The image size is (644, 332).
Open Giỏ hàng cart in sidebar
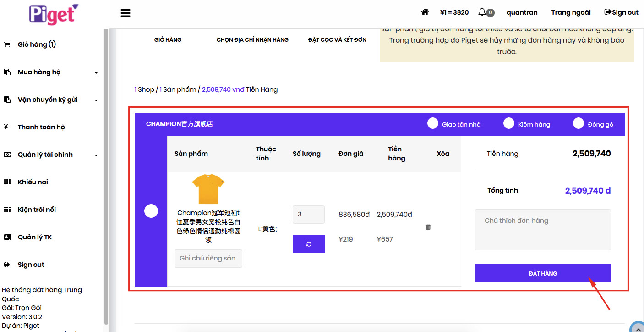point(37,44)
